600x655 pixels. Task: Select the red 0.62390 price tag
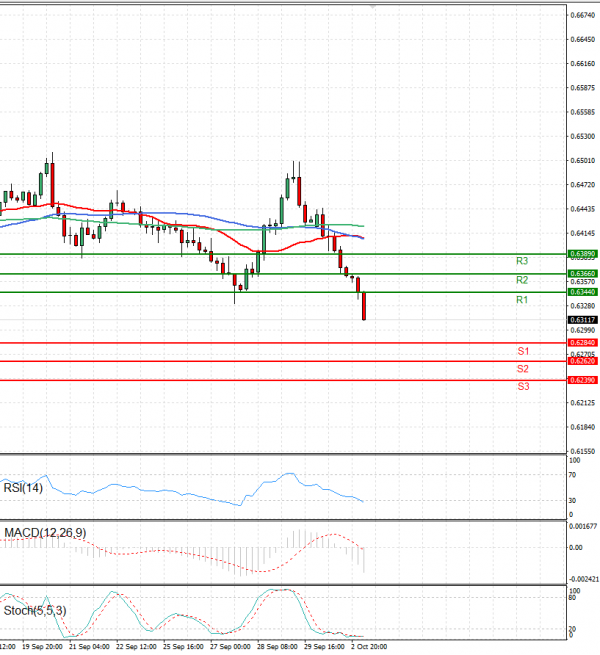(583, 381)
